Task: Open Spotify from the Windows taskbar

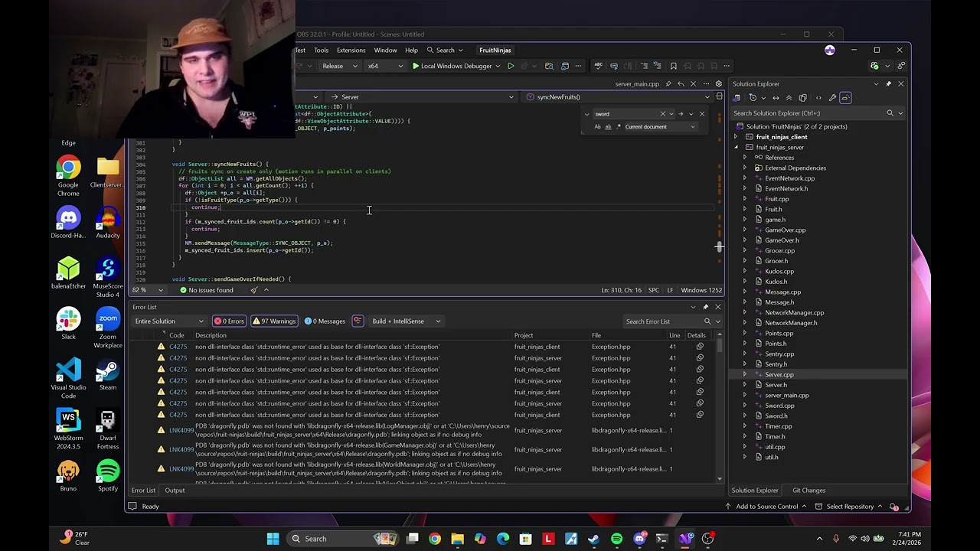Action: [x=617, y=539]
